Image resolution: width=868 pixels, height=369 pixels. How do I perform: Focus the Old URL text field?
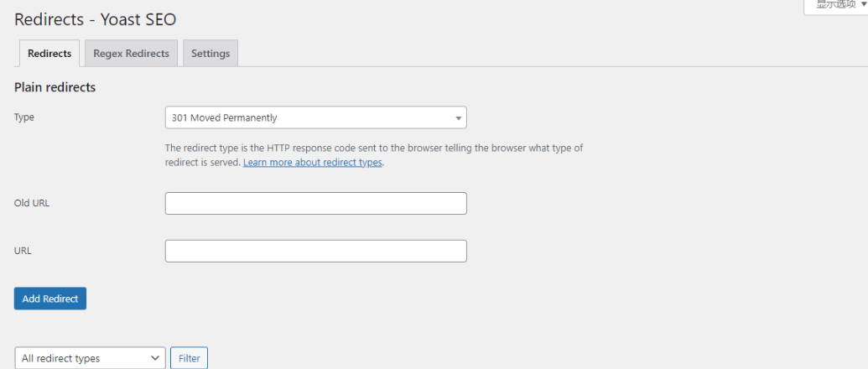pos(315,203)
